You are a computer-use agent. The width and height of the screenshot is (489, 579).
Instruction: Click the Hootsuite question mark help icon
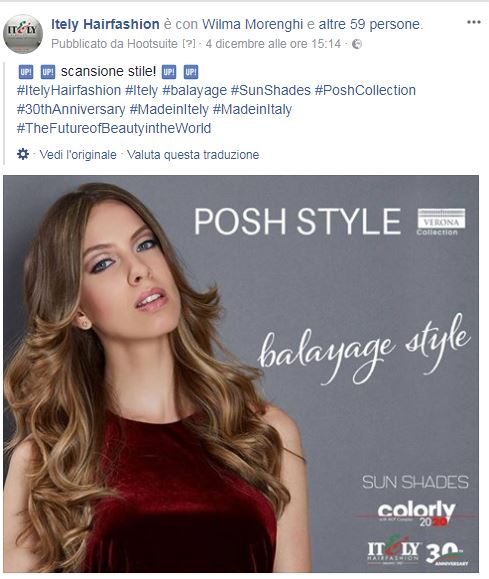point(189,44)
